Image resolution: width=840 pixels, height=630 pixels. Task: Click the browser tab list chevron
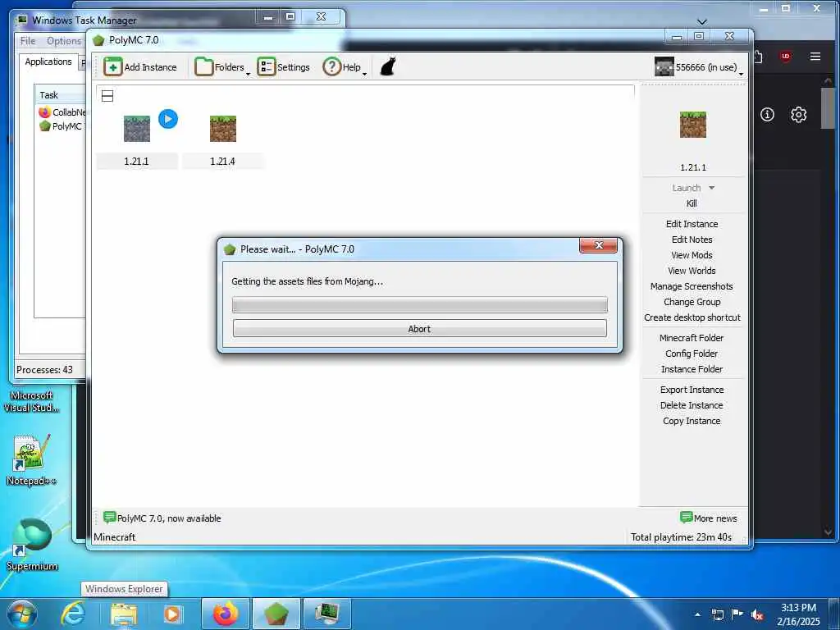pyautogui.click(x=702, y=22)
